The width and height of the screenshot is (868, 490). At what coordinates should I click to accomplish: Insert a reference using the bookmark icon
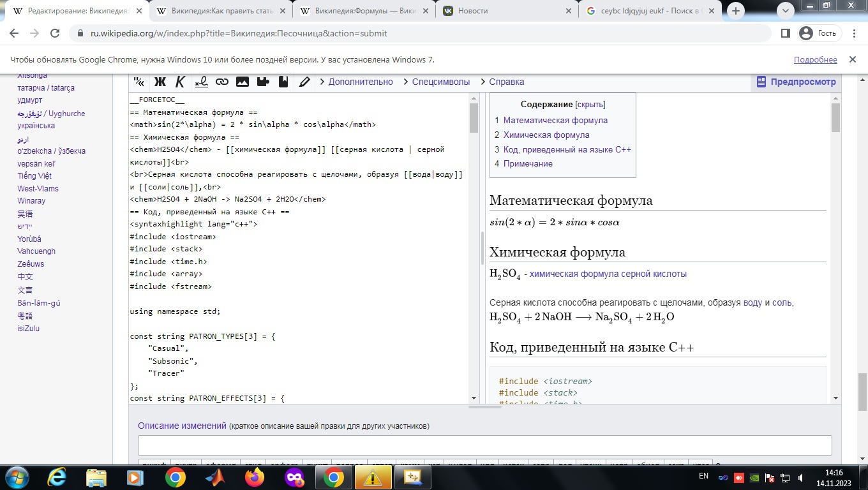283,82
